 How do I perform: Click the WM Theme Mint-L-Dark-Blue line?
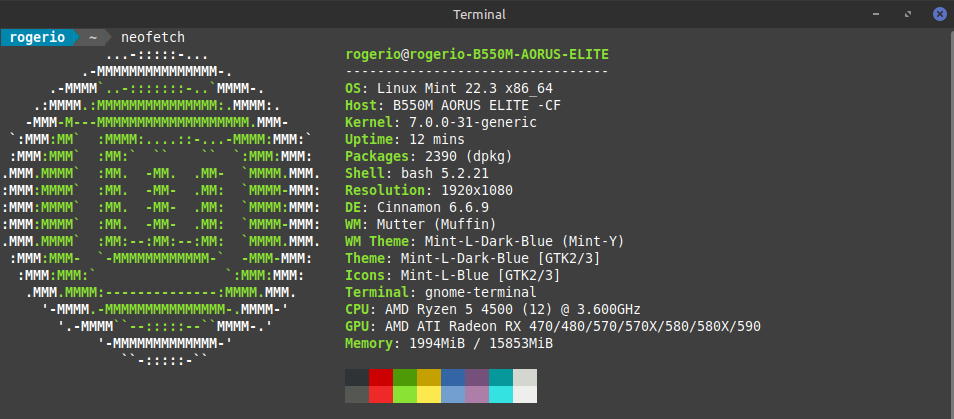pyautogui.click(x=485, y=241)
